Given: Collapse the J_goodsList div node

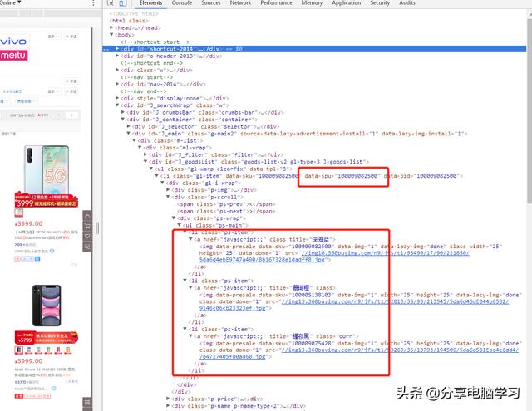Looking at the screenshot, I should (x=145, y=162).
